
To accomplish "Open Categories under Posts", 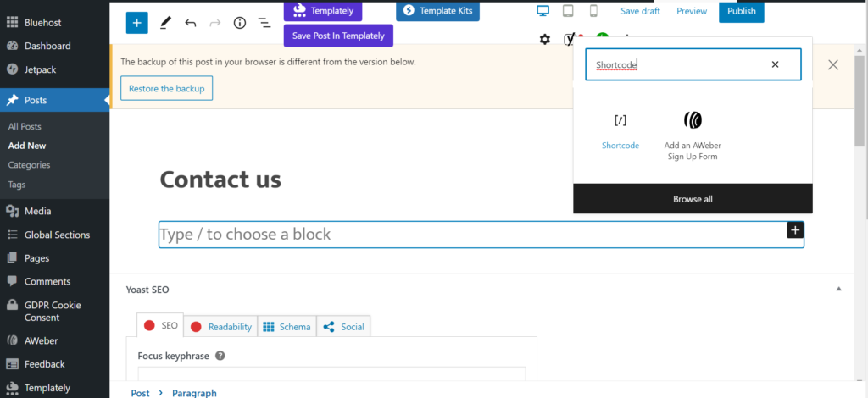I will click(x=29, y=165).
